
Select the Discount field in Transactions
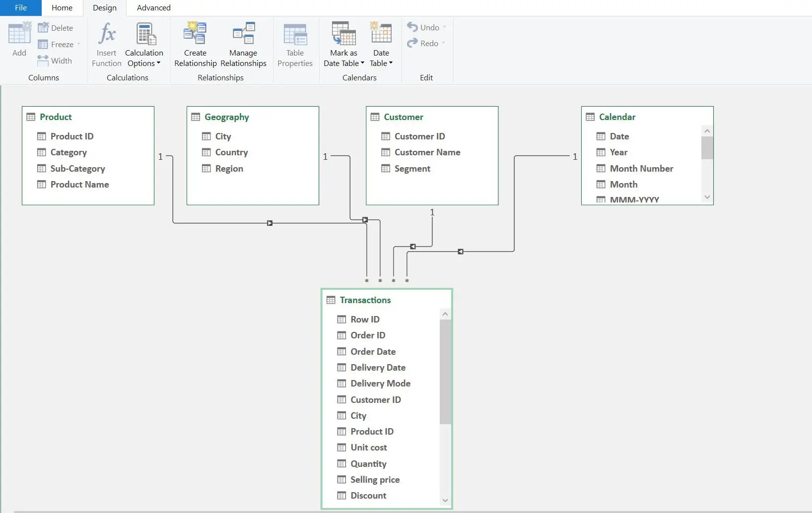368,496
